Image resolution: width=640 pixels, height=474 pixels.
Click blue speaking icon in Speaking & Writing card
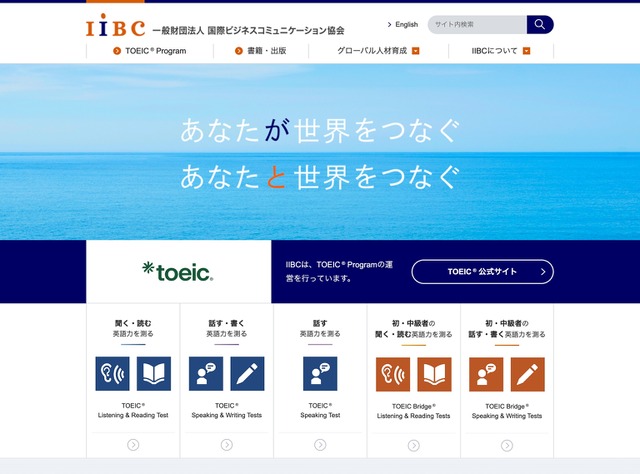coord(206,374)
